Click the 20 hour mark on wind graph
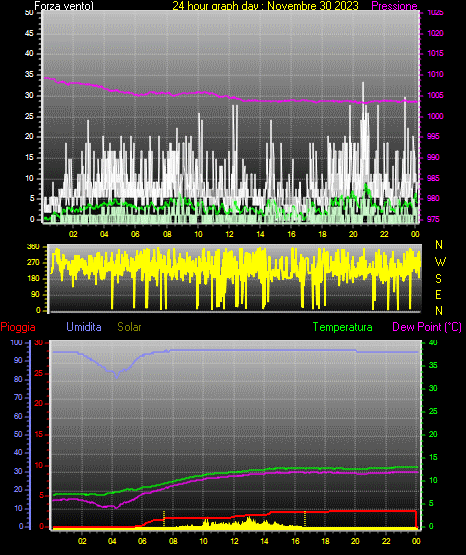Image resolution: width=466 pixels, height=555 pixels. [x=353, y=234]
